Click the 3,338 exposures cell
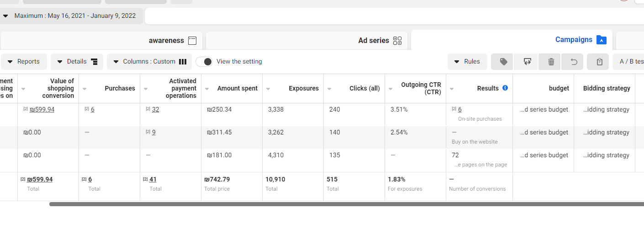Screen dimensions: 644x235 tap(276, 110)
